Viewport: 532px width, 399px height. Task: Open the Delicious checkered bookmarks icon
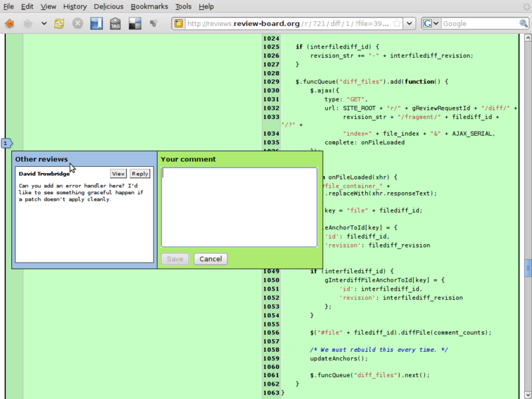[134, 23]
